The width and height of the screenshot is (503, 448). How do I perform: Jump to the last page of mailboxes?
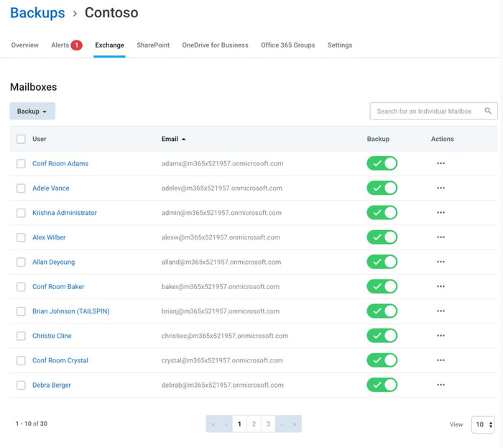point(295,424)
